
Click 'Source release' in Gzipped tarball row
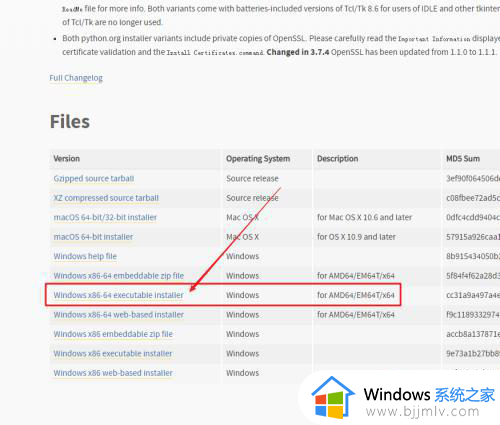point(252,178)
